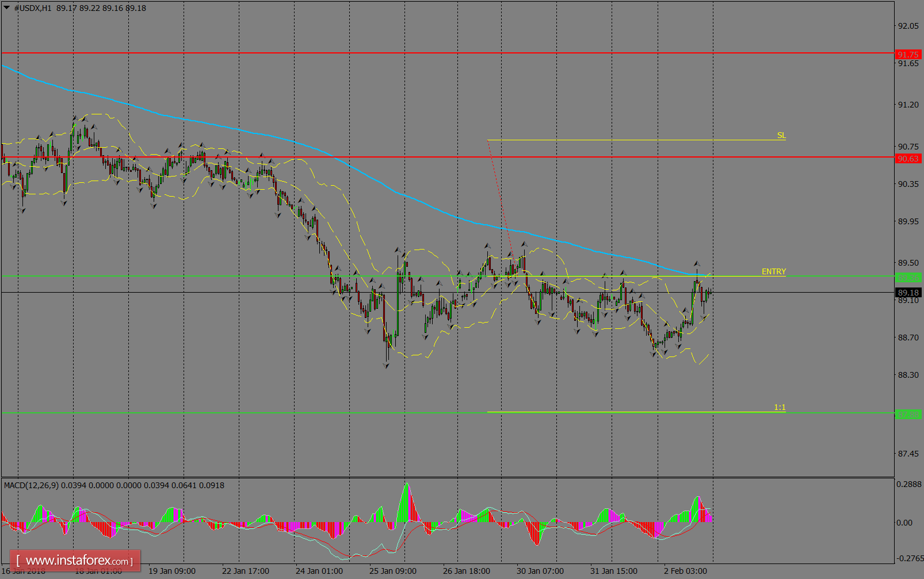Select the ENTRY label near the green line

pos(773,271)
